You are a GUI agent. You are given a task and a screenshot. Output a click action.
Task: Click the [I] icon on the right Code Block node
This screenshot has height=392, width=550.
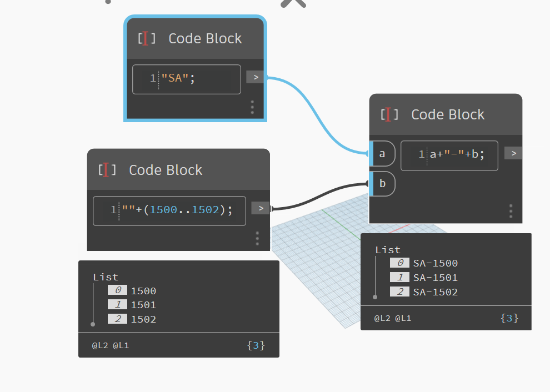(x=389, y=115)
